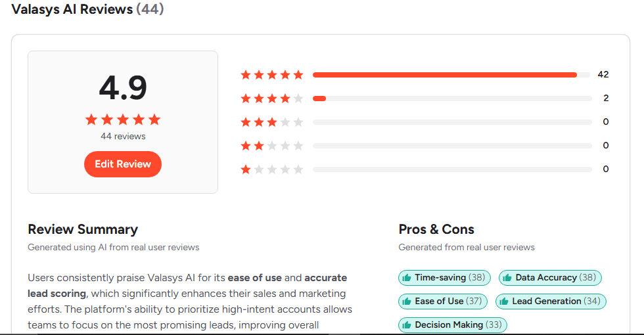Screen dimensions: 644x335
Task: Click the 5-star red progress bar
Action: click(x=445, y=75)
